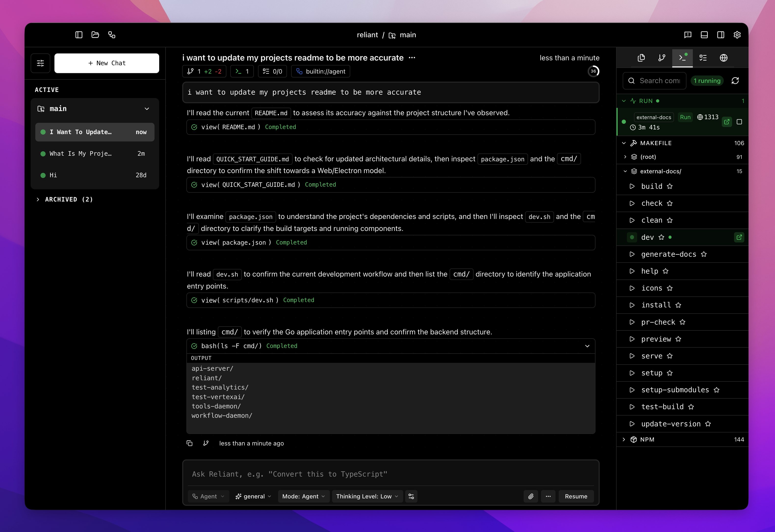Open the checklist tab in right panel

[703, 58]
